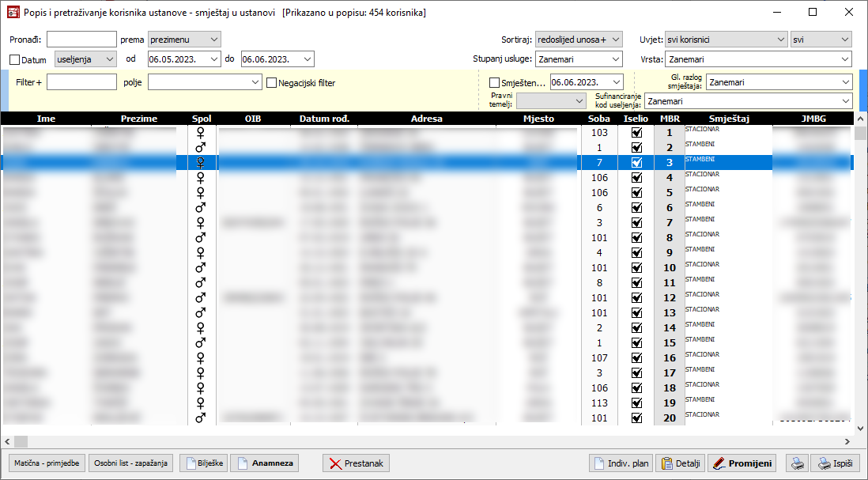Click Promijeni edit pencil button
The width and height of the screenshot is (868, 480).
742,463
